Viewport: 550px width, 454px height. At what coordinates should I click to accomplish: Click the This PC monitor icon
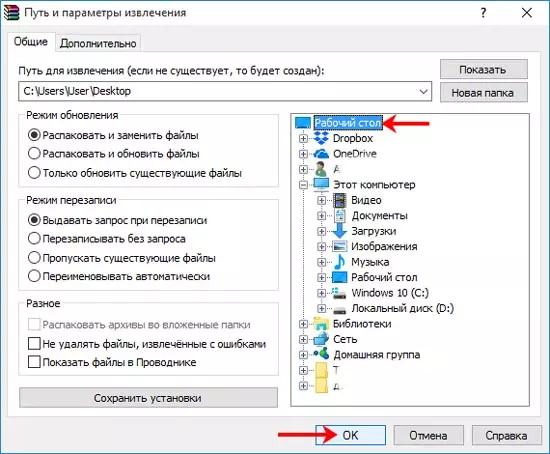click(x=321, y=185)
